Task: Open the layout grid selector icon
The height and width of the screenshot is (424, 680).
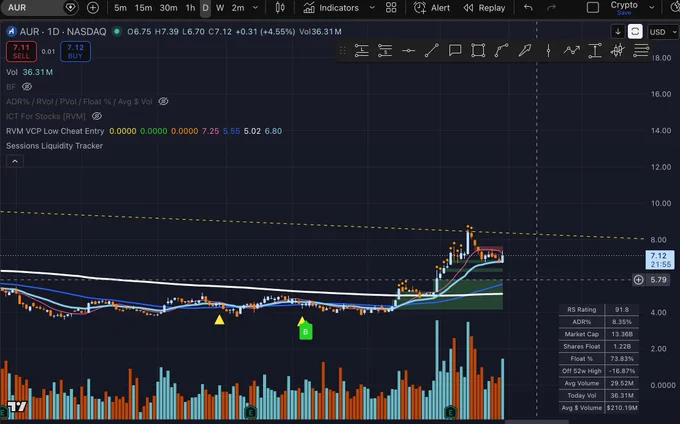Action: coord(391,7)
